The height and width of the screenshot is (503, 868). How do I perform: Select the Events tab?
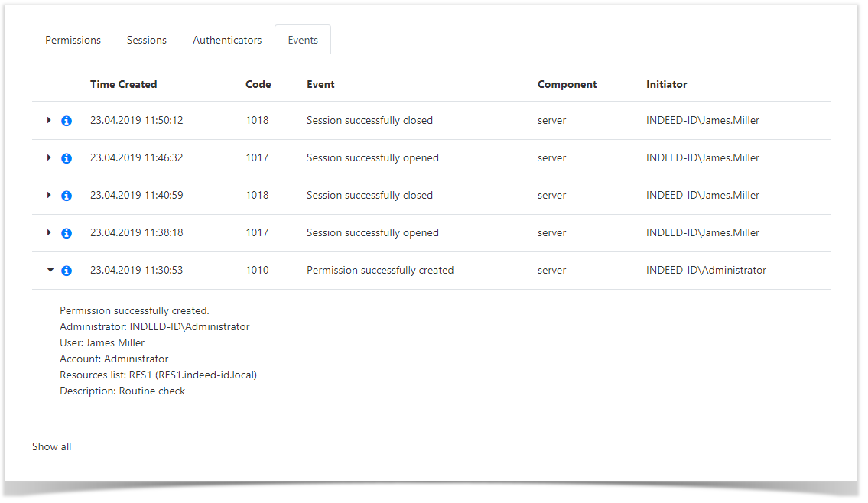click(x=303, y=40)
